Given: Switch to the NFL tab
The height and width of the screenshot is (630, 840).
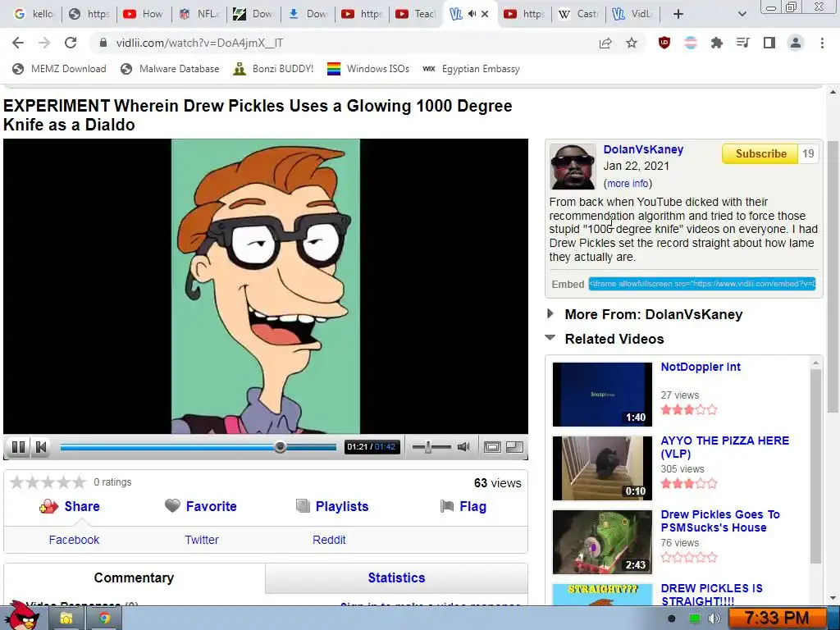Looking at the screenshot, I should (199, 14).
